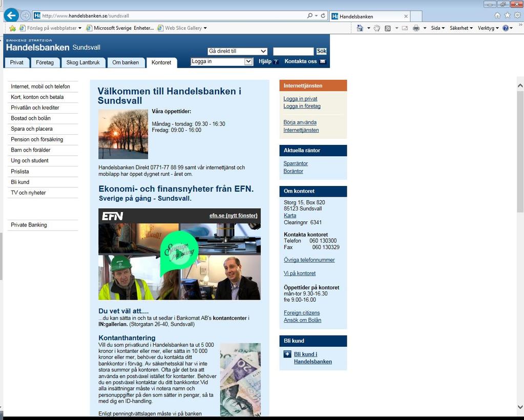Screen dimensions: 524x420
Task: Switch to the Om banken tab
Action: [125, 62]
